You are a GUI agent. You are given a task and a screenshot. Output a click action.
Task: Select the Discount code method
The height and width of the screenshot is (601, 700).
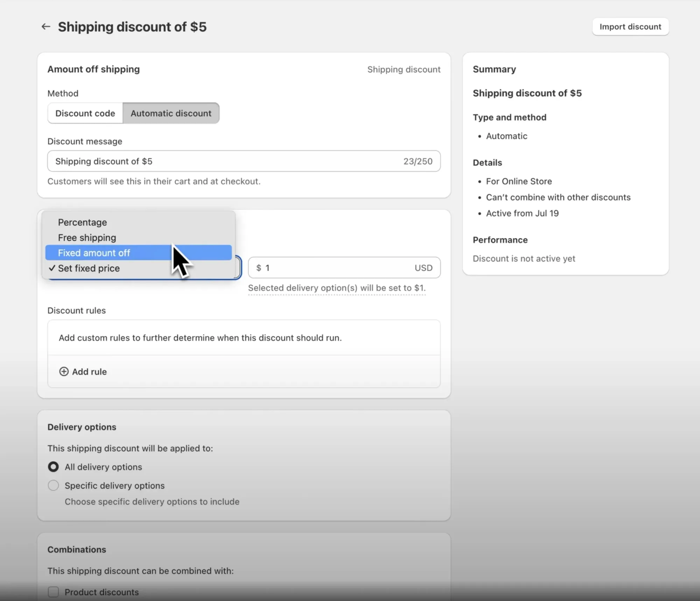coord(85,113)
